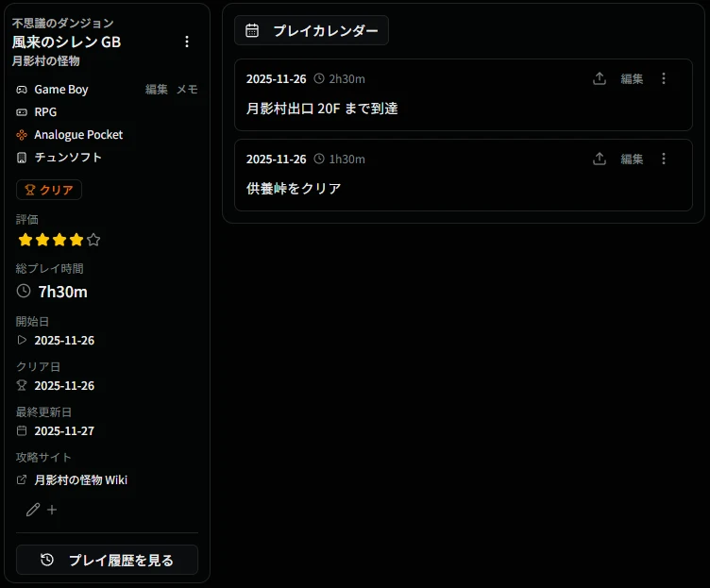Open the メモ link
The height and width of the screenshot is (588, 710).
coord(187,90)
